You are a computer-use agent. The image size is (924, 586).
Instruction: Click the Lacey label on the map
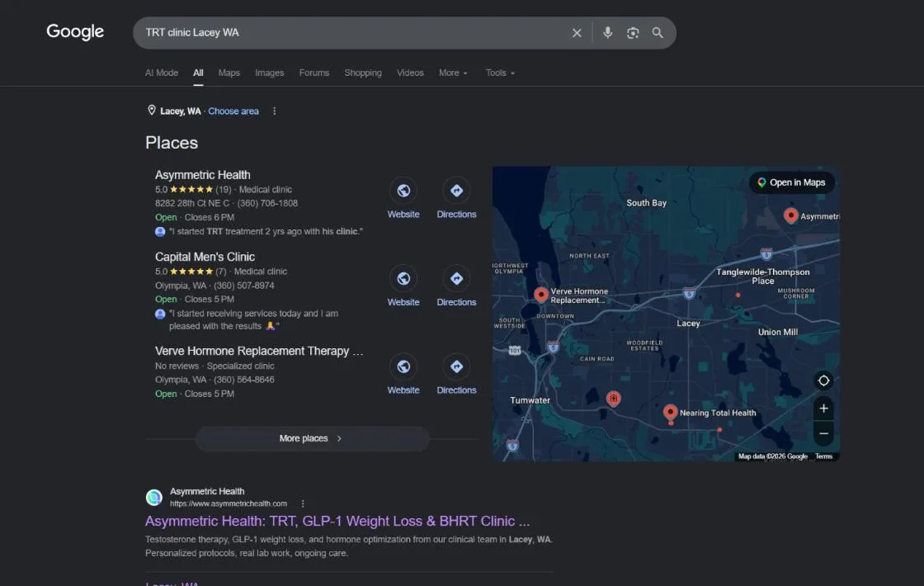(x=688, y=323)
